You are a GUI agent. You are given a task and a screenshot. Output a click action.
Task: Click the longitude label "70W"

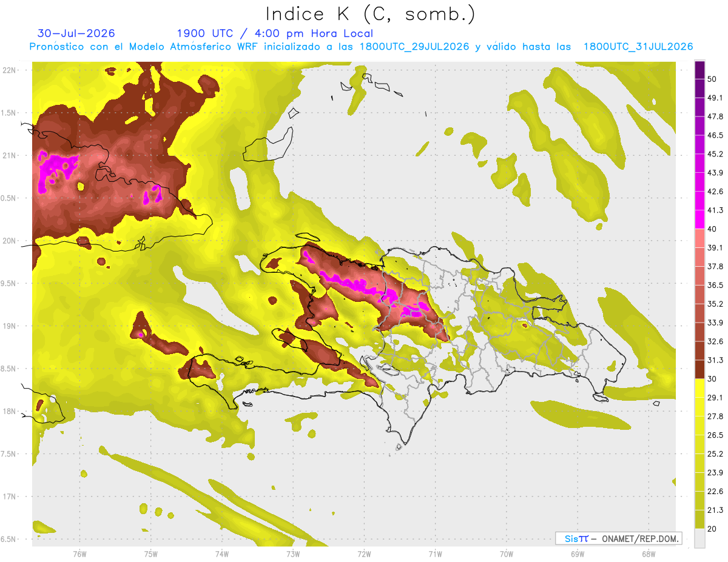point(507,554)
